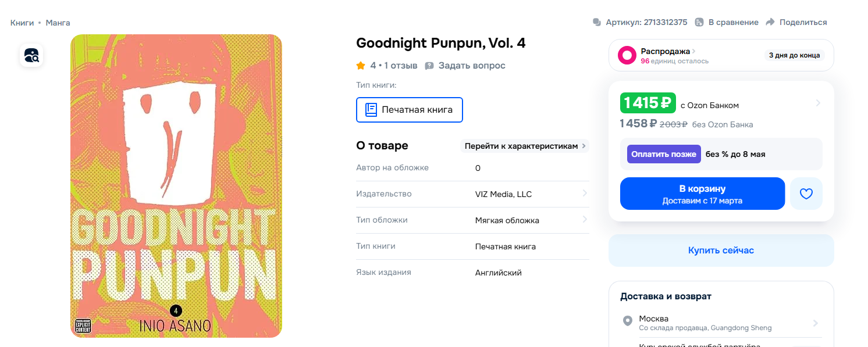Open the Москва delivery options chevron
The image size is (868, 347).
tap(816, 323)
